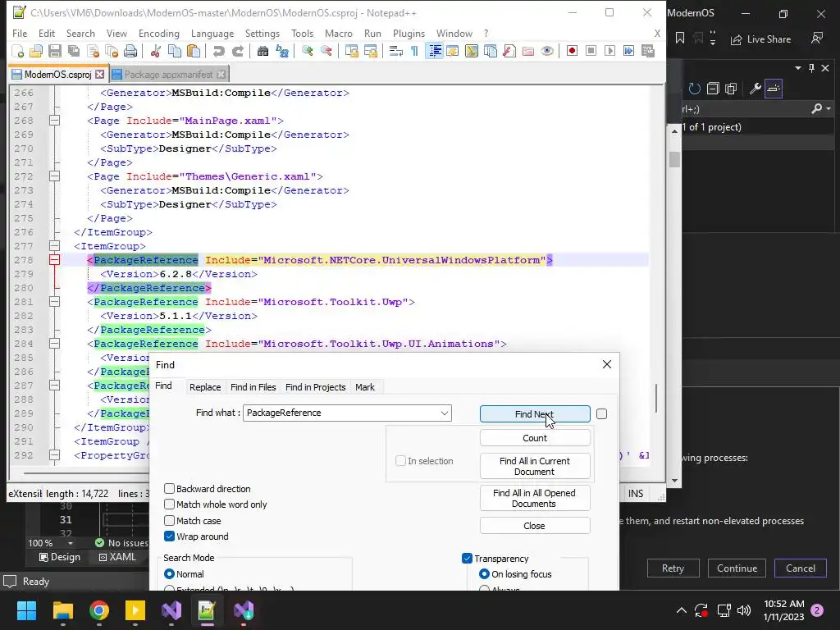Click Find All in Current Document

(535, 466)
